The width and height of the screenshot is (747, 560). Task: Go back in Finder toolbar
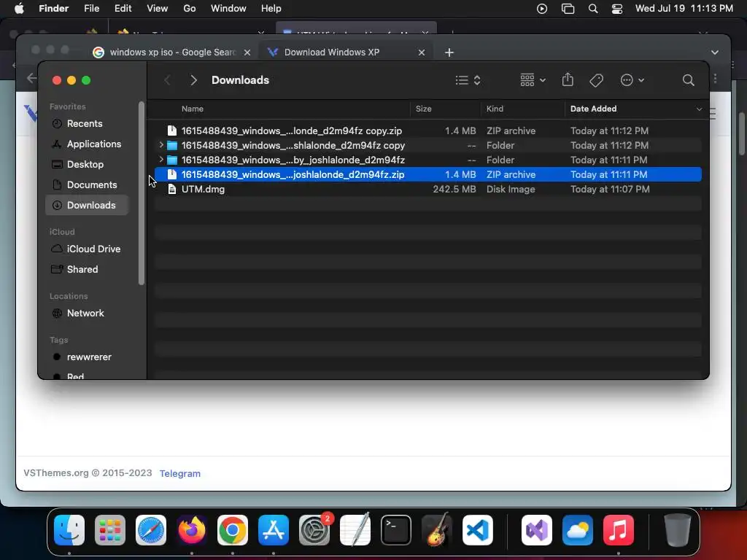point(167,80)
